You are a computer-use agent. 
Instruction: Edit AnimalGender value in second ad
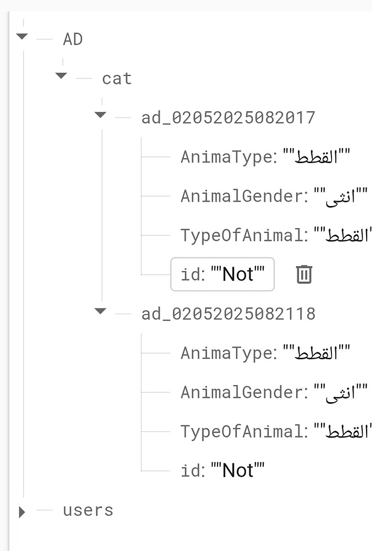(x=340, y=392)
